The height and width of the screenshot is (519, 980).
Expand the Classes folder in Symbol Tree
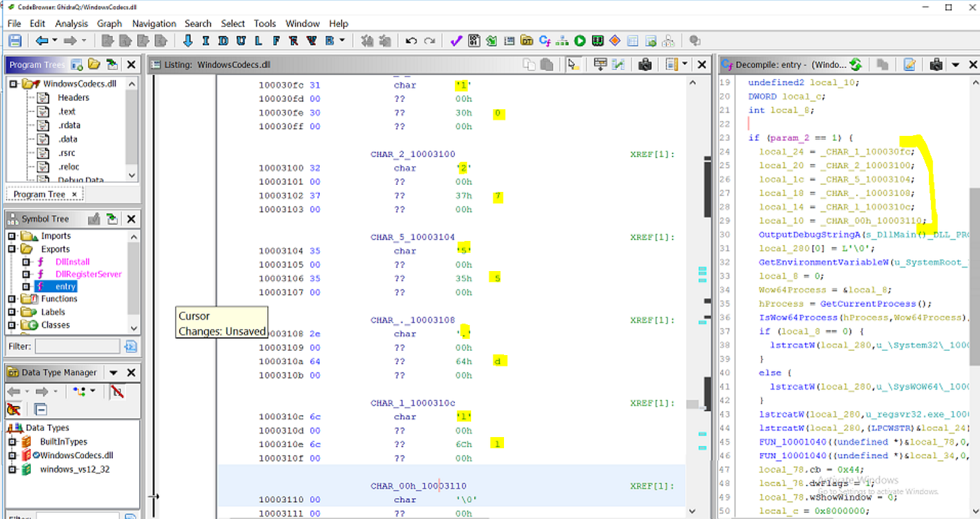[x=12, y=325]
